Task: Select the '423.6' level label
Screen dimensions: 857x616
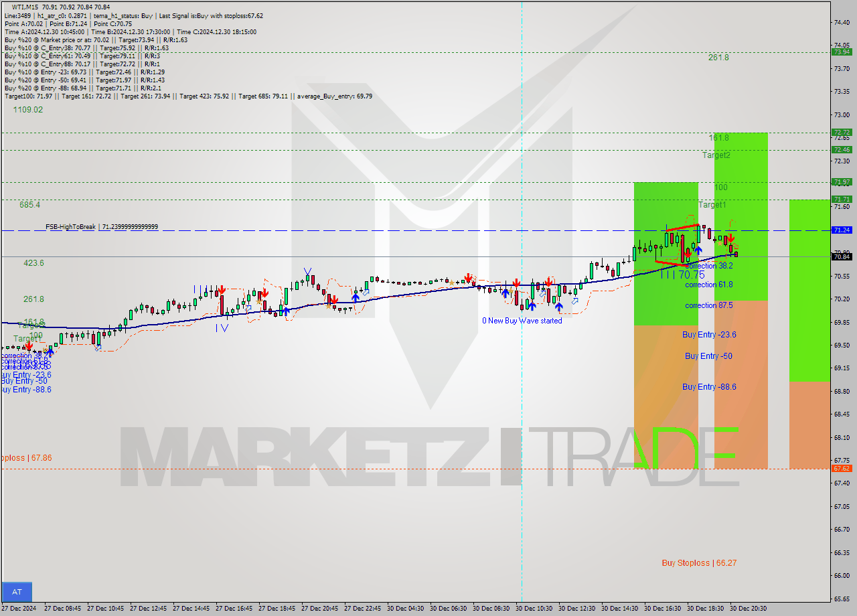Action: tap(34, 263)
